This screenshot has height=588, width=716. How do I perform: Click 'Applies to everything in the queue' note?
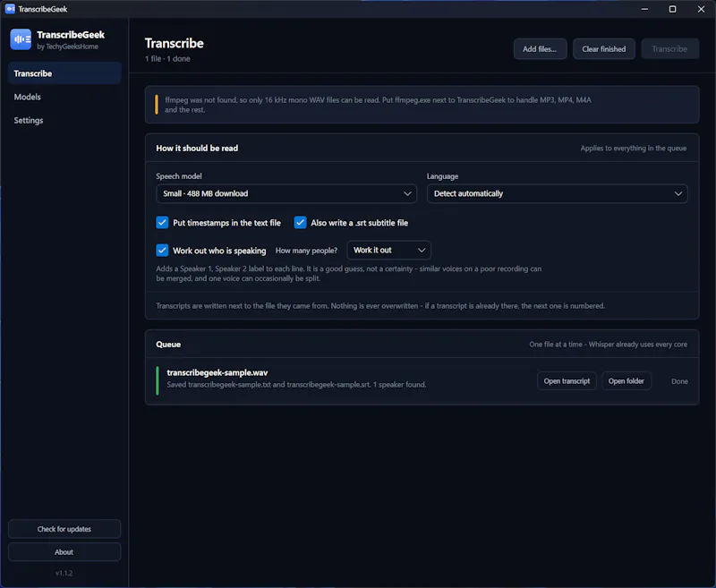click(634, 148)
